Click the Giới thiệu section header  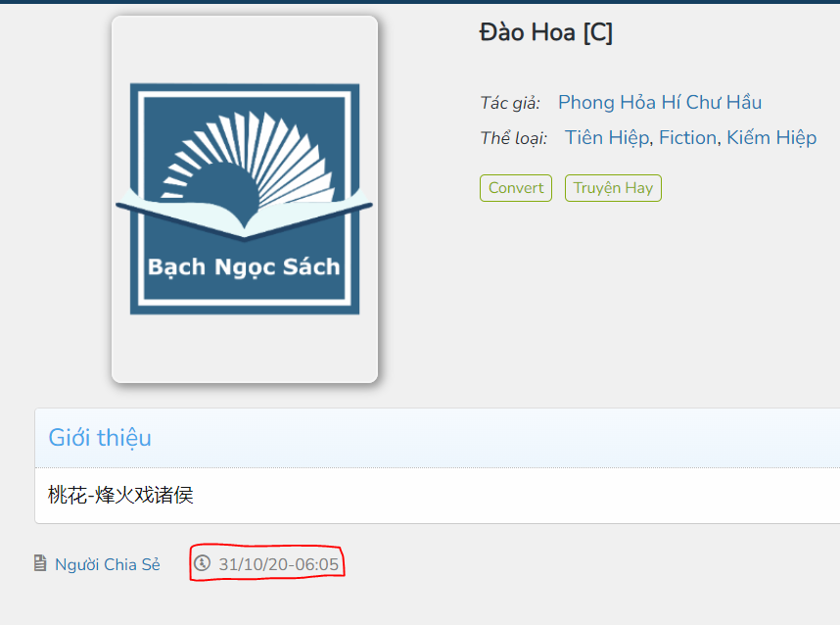click(100, 438)
